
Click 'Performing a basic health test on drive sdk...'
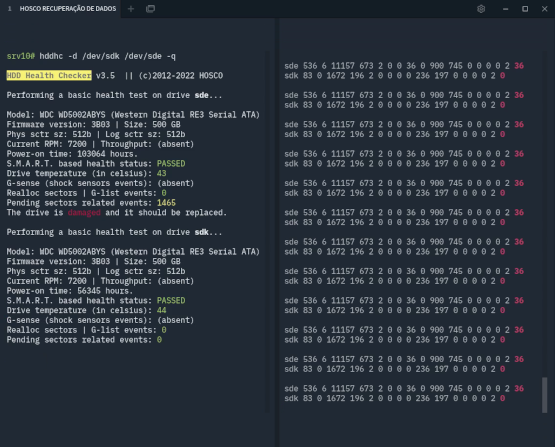pyautogui.click(x=114, y=232)
